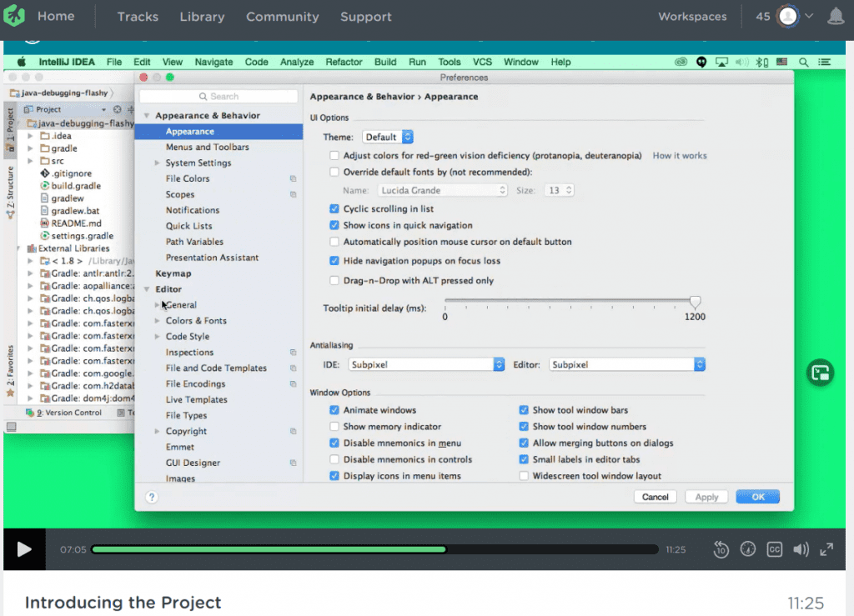Click the build.gradle file icon
The image size is (854, 616).
pos(45,186)
